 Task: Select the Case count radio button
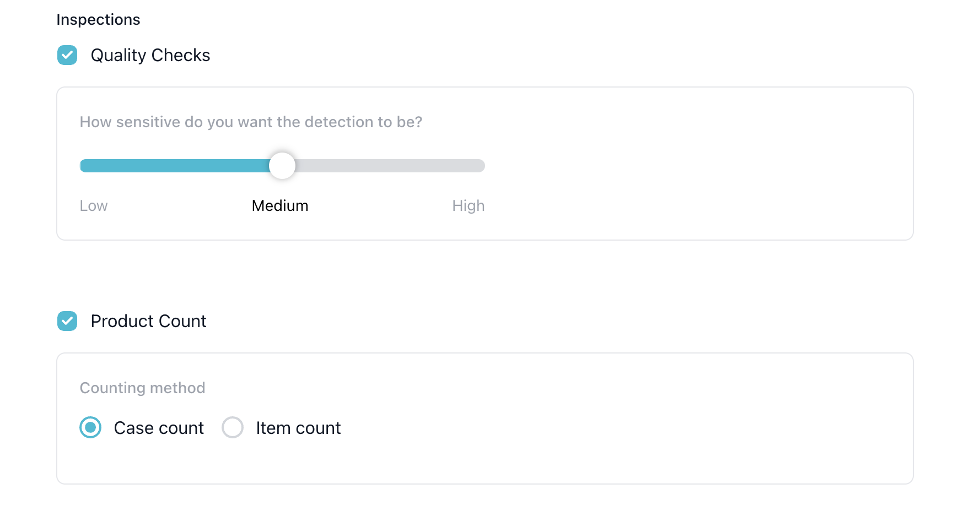[x=90, y=427]
